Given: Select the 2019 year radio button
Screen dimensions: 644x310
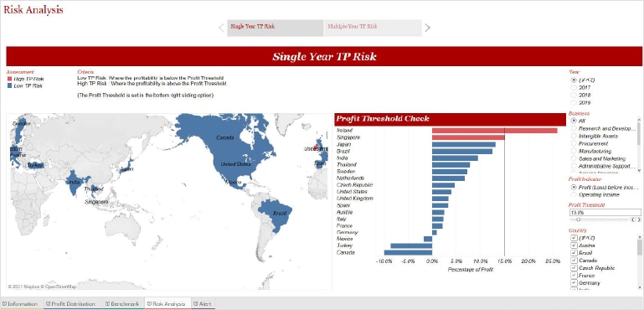Looking at the screenshot, I should tap(574, 103).
